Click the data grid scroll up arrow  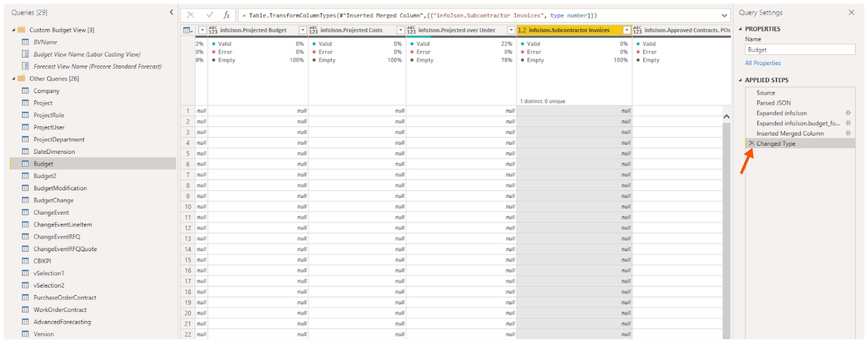tap(727, 117)
